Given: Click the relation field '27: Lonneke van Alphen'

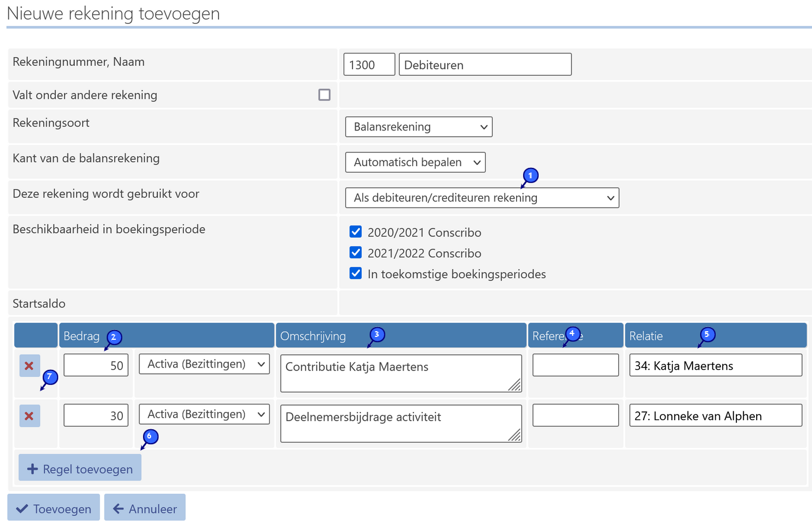Looking at the screenshot, I should pos(716,415).
